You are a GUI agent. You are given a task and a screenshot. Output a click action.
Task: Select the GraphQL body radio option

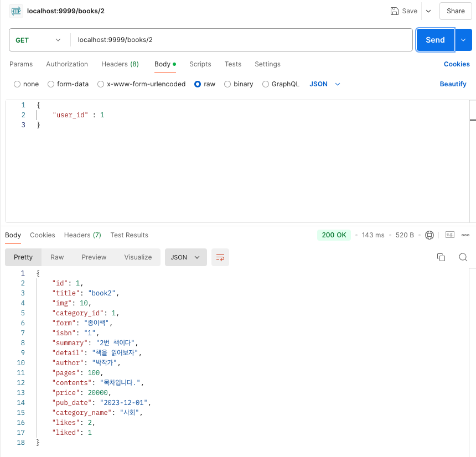(x=265, y=84)
